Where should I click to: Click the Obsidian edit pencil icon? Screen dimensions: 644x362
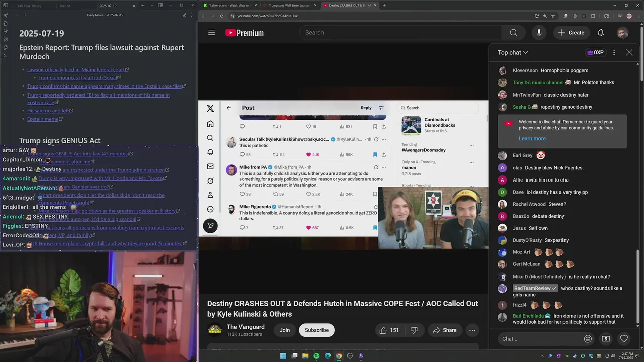click(x=184, y=15)
